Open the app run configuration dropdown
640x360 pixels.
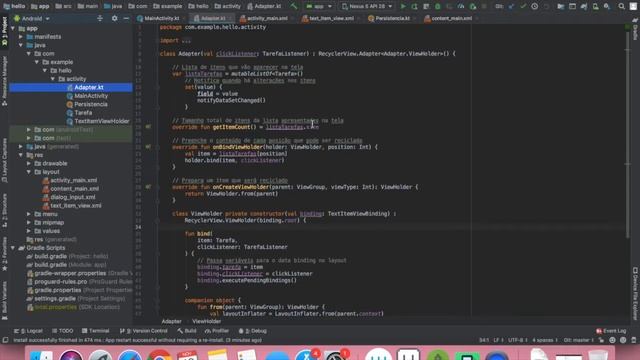tap(319, 6)
